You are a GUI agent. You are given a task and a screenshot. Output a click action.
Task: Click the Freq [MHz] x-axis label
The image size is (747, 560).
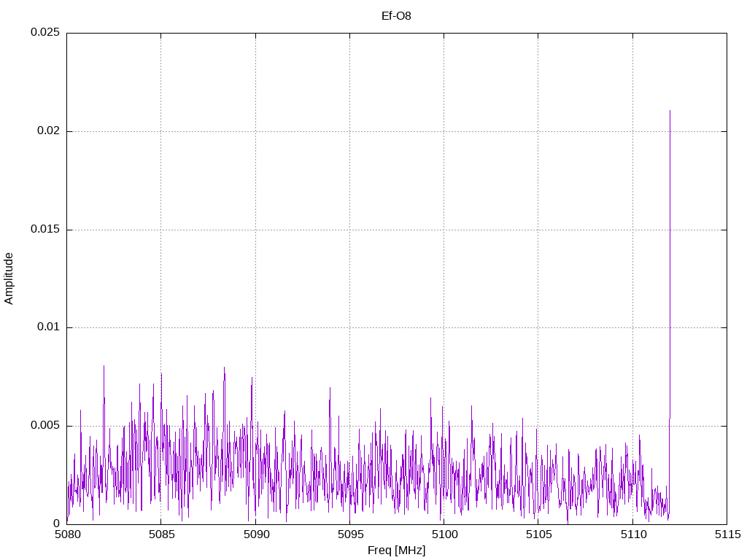click(396, 551)
